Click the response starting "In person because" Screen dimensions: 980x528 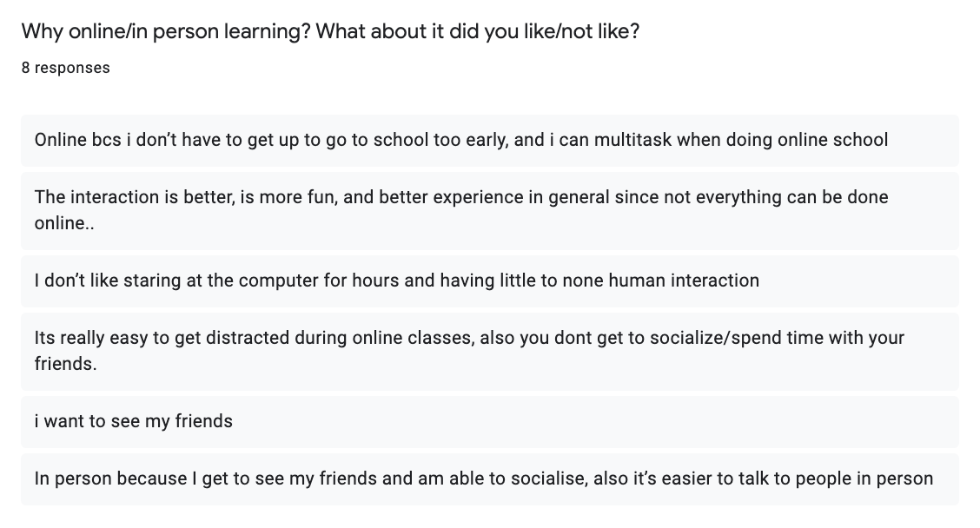(483, 478)
